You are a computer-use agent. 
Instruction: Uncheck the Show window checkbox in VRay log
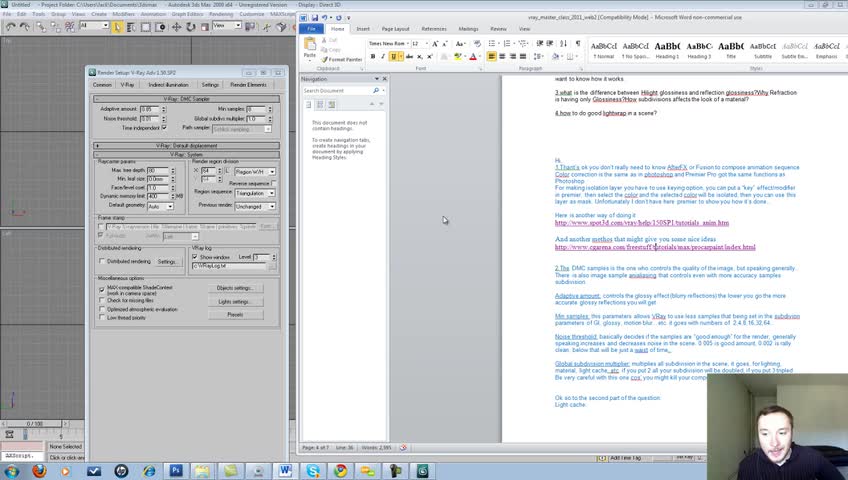point(194,257)
